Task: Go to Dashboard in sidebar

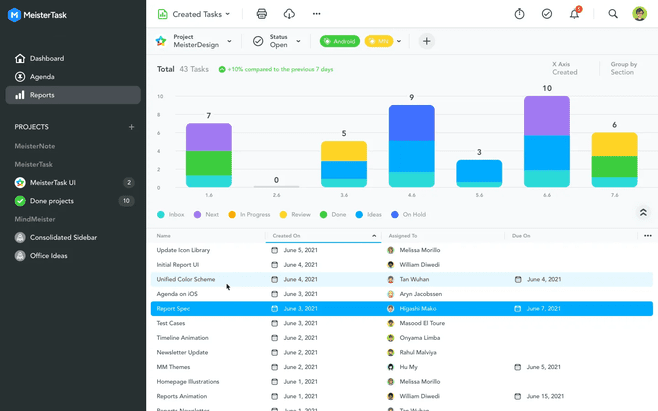Action: (46, 59)
